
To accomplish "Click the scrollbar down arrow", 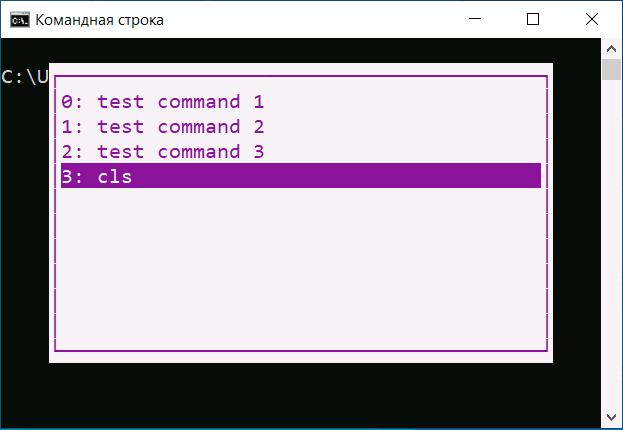I will pos(611,417).
